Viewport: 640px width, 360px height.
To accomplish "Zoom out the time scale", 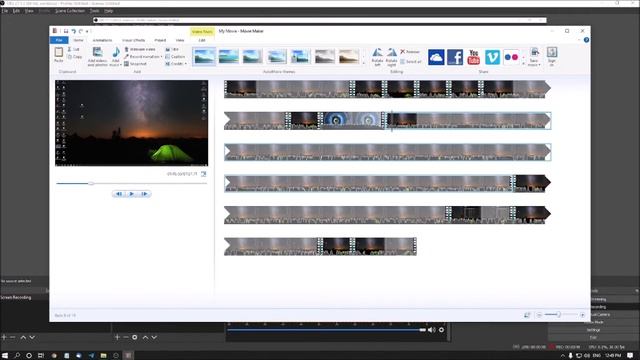I will click(539, 315).
